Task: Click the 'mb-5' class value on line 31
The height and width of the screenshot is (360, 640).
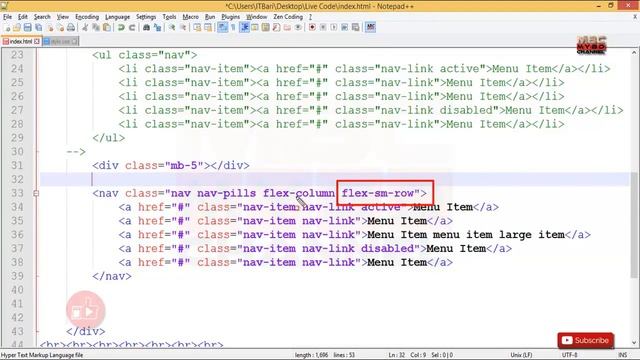Action: click(x=184, y=165)
